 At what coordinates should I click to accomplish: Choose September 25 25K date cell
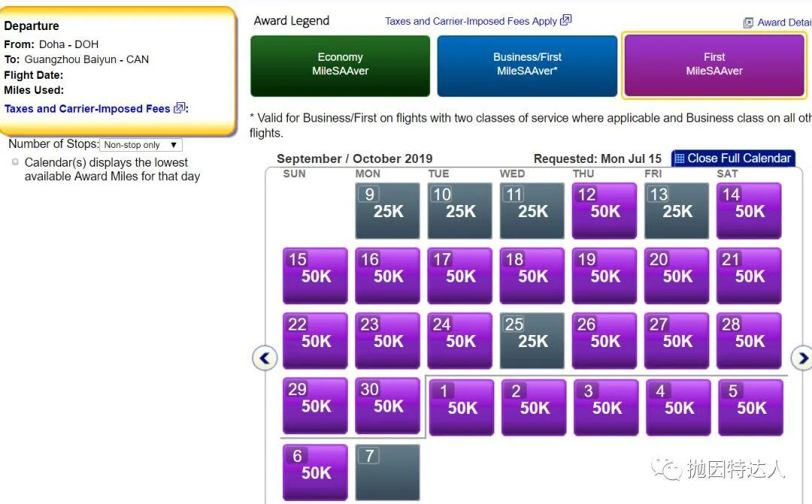tap(532, 340)
